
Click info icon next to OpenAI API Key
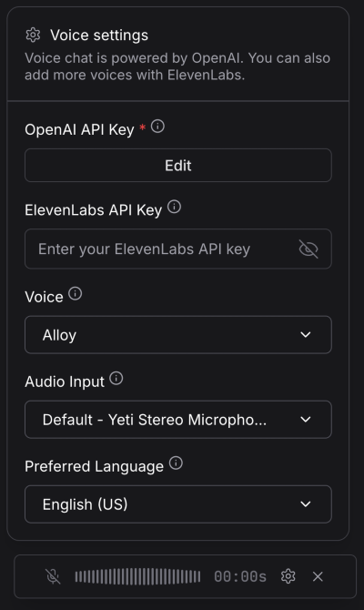tap(157, 126)
